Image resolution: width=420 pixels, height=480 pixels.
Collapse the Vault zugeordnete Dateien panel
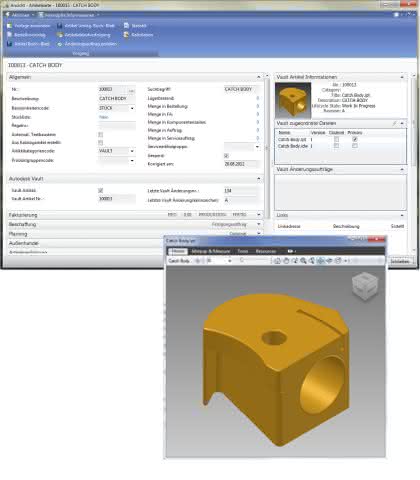pyautogui.click(x=402, y=123)
